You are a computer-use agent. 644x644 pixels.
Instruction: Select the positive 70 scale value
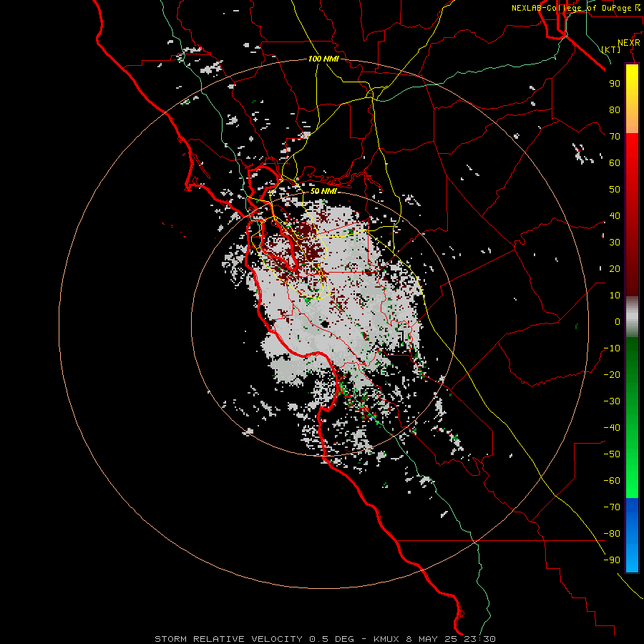[615, 137]
